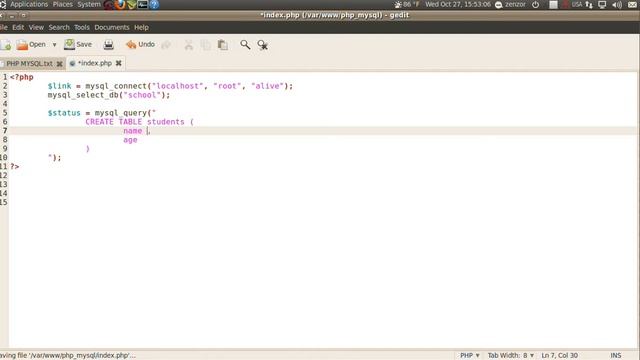Expand the Open recent files dropdown arrow
The width and height of the screenshot is (640, 360).
tap(54, 45)
